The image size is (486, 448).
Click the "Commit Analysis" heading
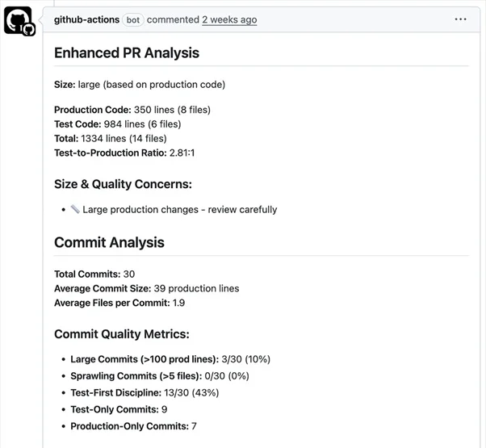pyautogui.click(x=109, y=243)
